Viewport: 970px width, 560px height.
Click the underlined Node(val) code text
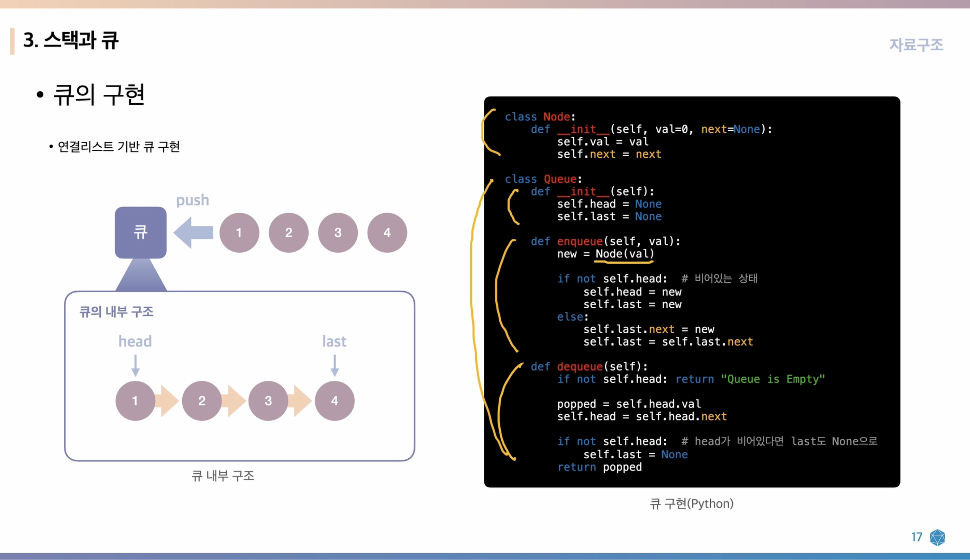tap(624, 254)
